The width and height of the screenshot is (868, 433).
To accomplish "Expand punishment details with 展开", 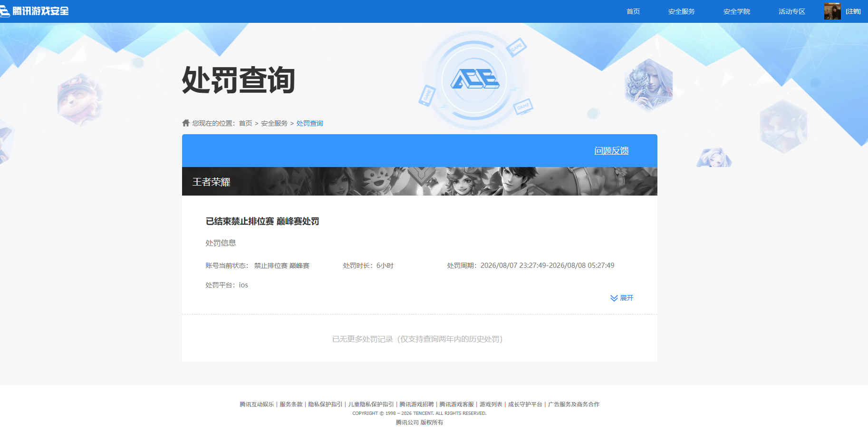I will coord(627,298).
